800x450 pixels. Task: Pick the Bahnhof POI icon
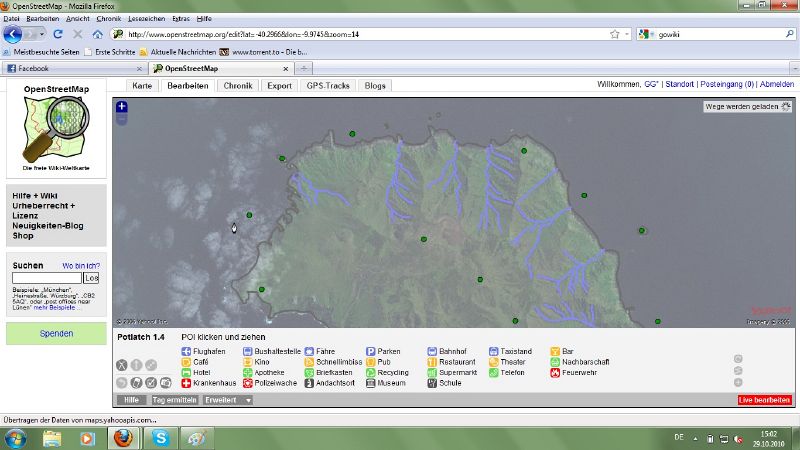pyautogui.click(x=432, y=352)
